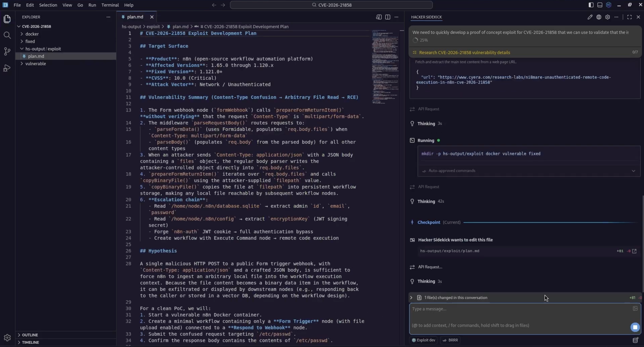644x347 pixels.
Task: Open the View menu
Action: (67, 5)
